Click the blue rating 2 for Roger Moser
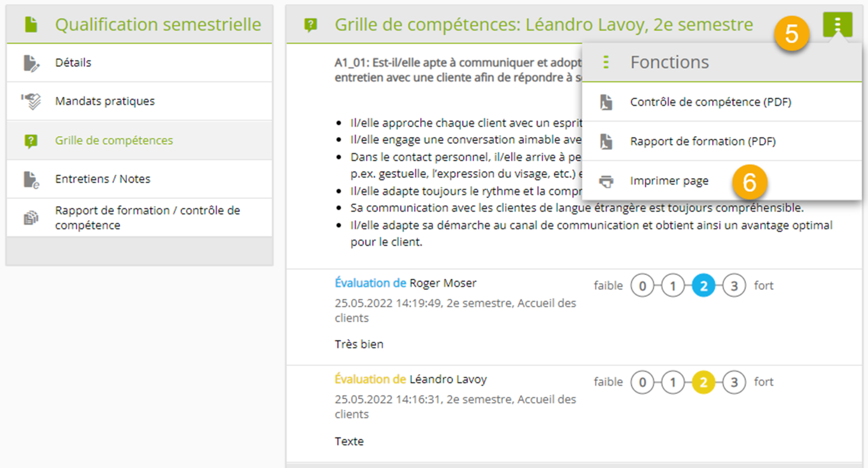The height and width of the screenshot is (468, 868). pos(703,286)
